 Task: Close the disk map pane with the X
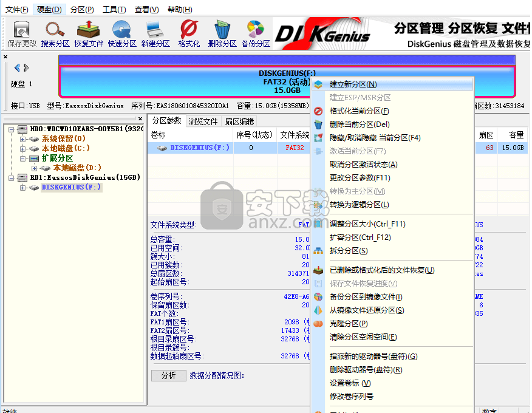(5, 56)
